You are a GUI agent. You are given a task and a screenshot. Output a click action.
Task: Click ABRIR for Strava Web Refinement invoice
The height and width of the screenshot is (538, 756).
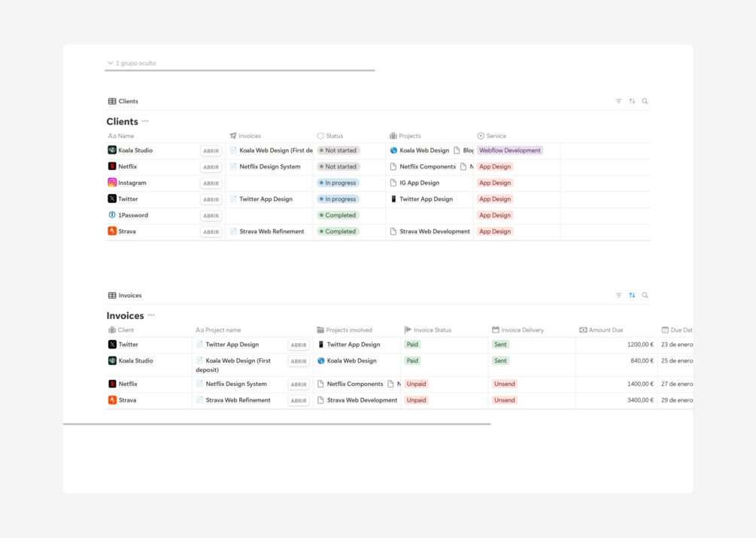[299, 400]
